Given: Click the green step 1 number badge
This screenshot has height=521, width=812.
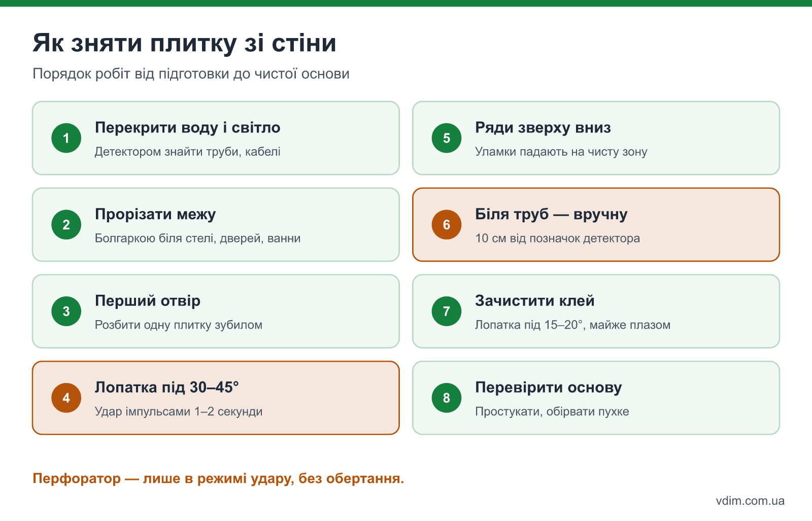Looking at the screenshot, I should (66, 138).
